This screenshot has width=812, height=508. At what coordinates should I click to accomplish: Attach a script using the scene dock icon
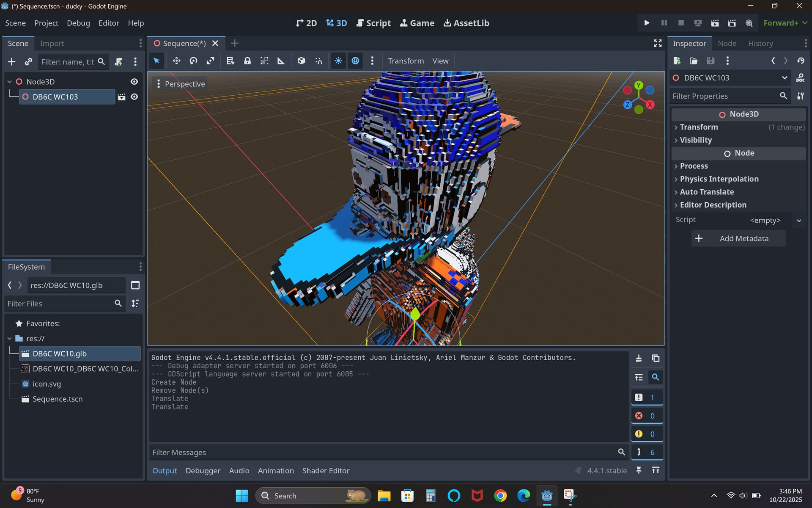pos(119,62)
